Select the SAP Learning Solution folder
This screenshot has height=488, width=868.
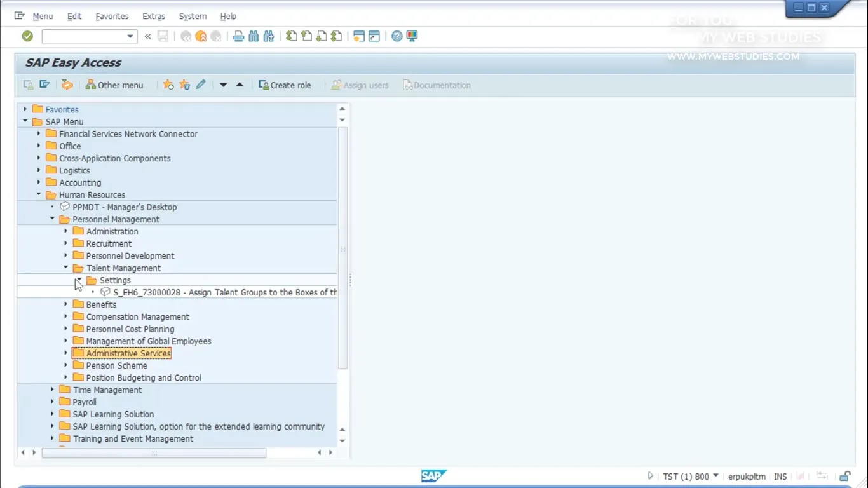[x=113, y=414]
